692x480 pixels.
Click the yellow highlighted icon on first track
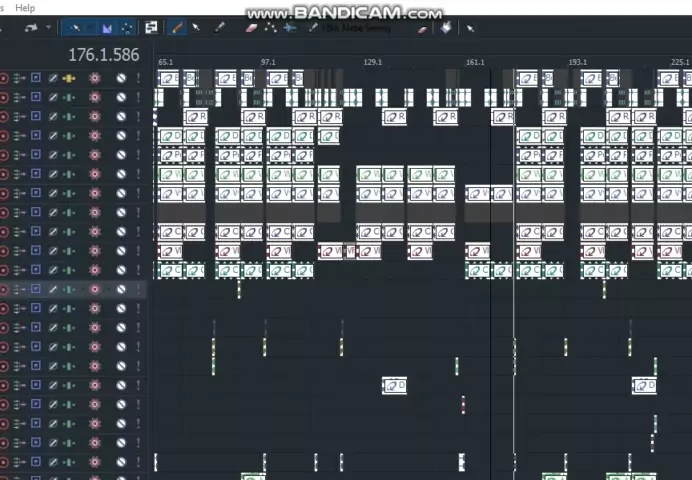click(69, 78)
